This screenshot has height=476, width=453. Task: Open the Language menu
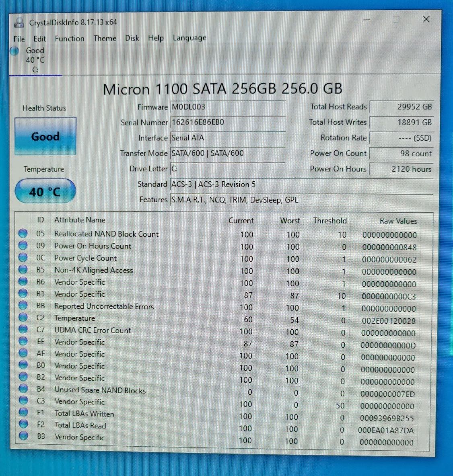click(x=189, y=38)
